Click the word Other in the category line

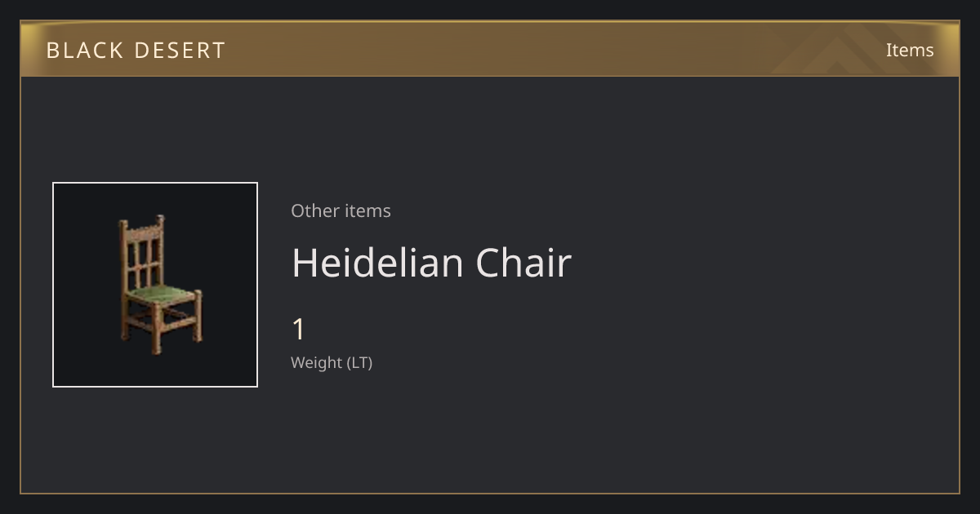315,210
